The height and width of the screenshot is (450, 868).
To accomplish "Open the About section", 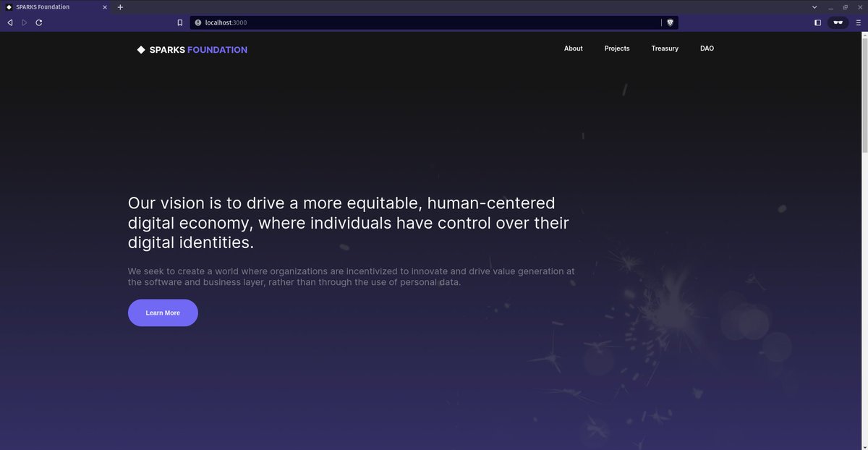I will click(573, 48).
